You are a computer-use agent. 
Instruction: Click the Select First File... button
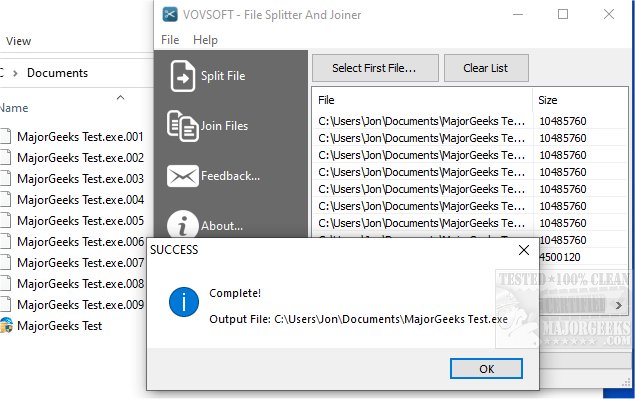click(375, 68)
